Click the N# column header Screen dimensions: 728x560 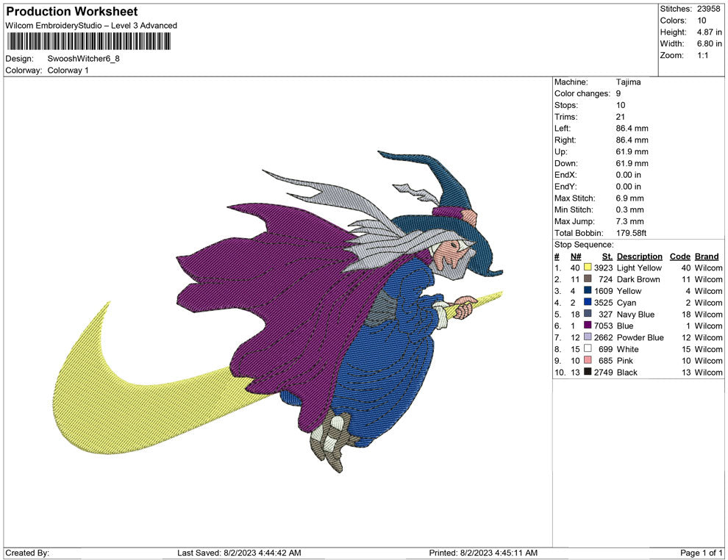point(576,256)
